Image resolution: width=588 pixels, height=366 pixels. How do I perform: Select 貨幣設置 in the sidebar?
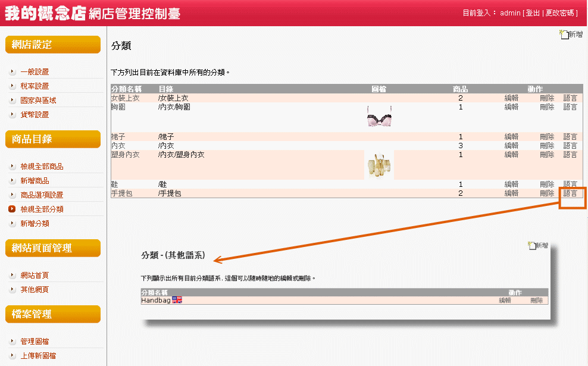[x=35, y=115]
